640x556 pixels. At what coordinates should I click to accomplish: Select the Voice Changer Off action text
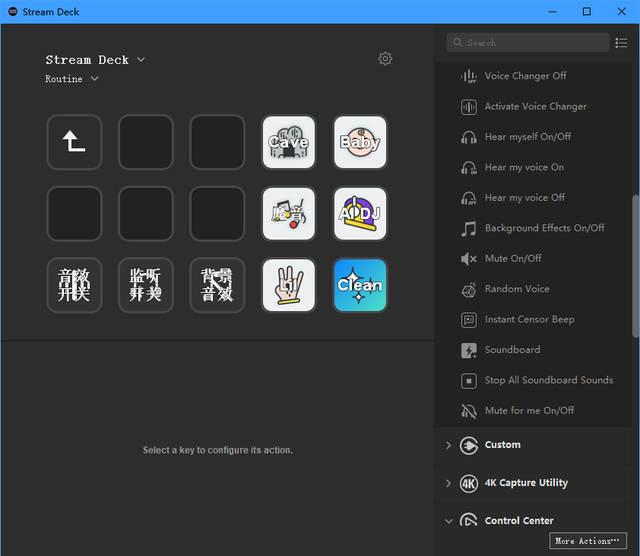[525, 76]
